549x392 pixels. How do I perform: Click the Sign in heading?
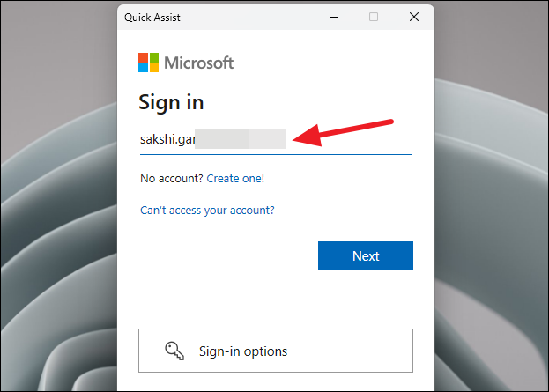click(x=171, y=102)
